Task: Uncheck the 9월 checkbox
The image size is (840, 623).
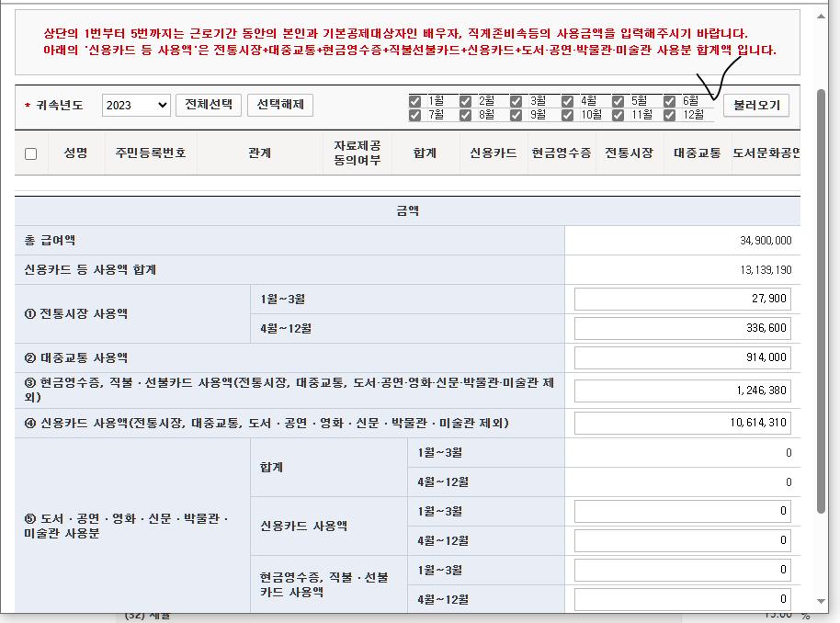Action: point(516,115)
